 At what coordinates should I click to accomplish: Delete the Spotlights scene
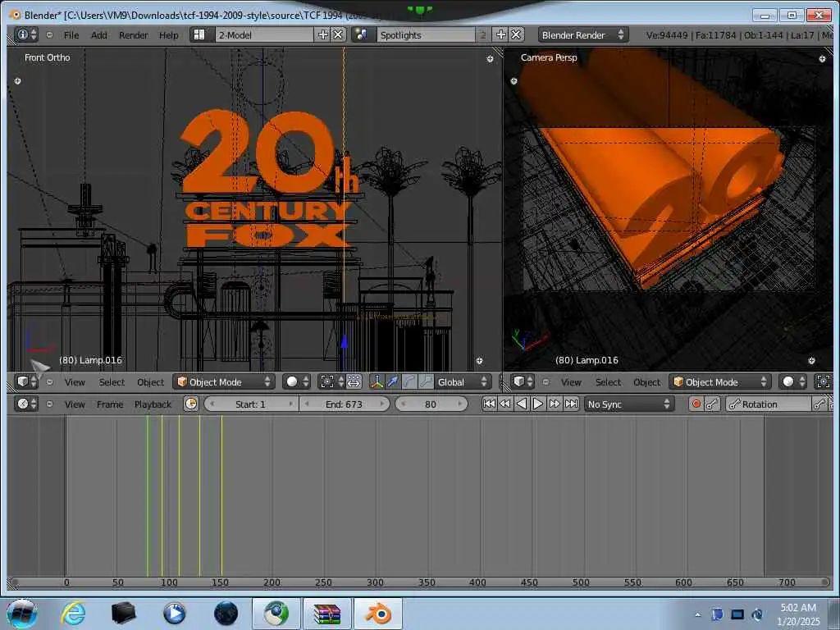pos(516,34)
